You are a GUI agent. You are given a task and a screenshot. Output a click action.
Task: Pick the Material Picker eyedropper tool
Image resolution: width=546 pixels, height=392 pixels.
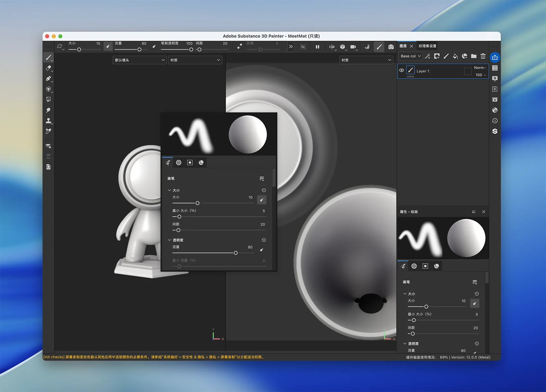coord(48,131)
